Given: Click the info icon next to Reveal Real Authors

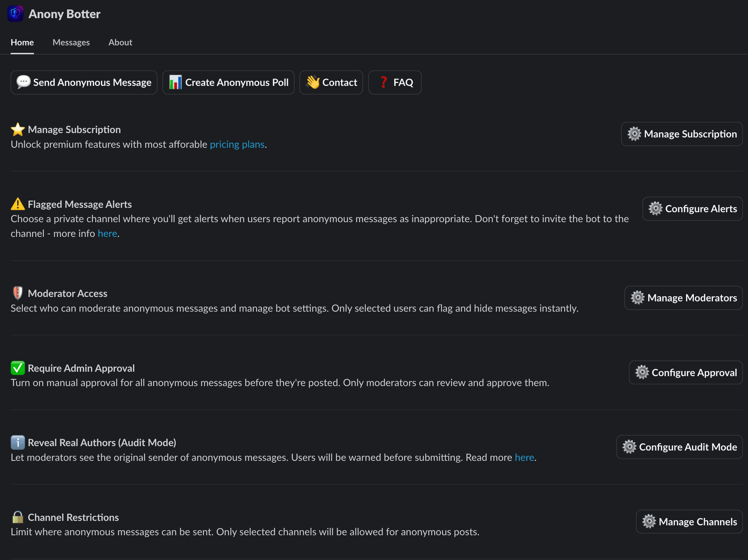Looking at the screenshot, I should tap(18, 442).
